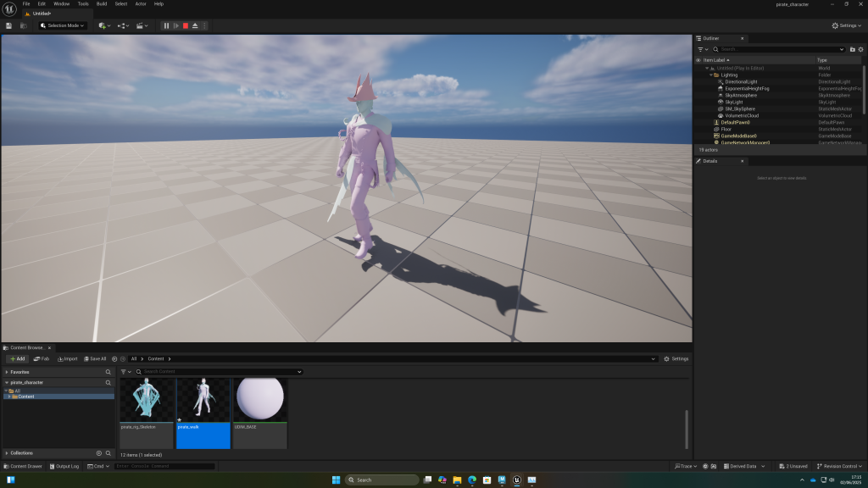Click the new folder icon in Outliner
The image size is (868, 488).
click(x=852, y=49)
